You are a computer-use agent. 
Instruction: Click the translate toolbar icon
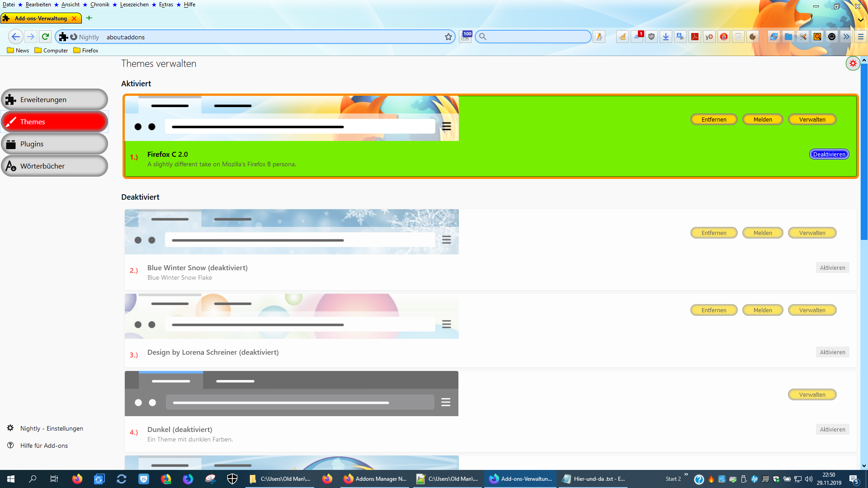[x=680, y=37]
